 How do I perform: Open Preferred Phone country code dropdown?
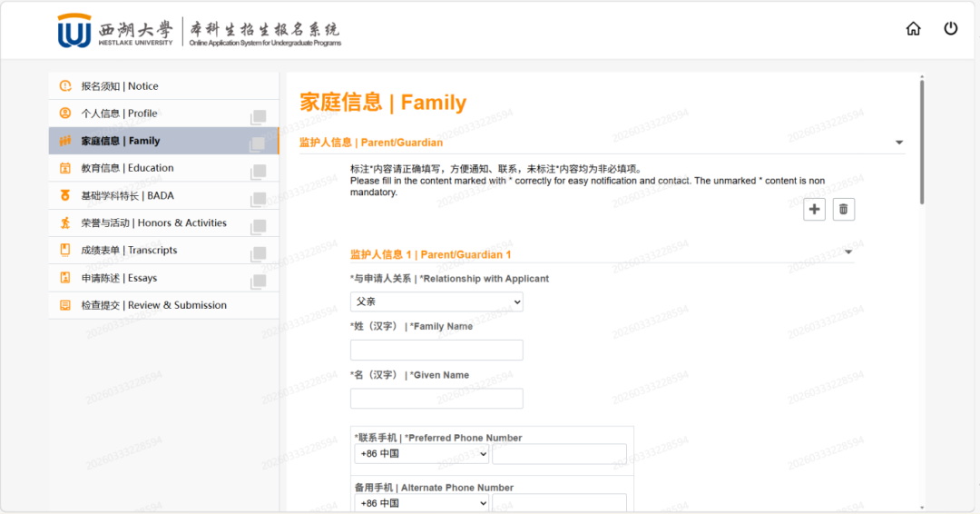(x=421, y=454)
